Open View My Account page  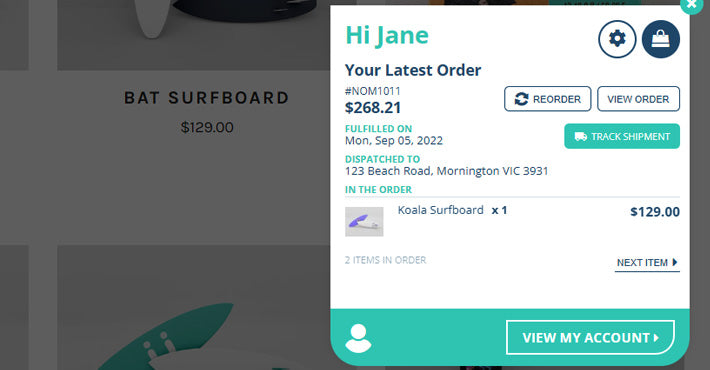click(590, 337)
